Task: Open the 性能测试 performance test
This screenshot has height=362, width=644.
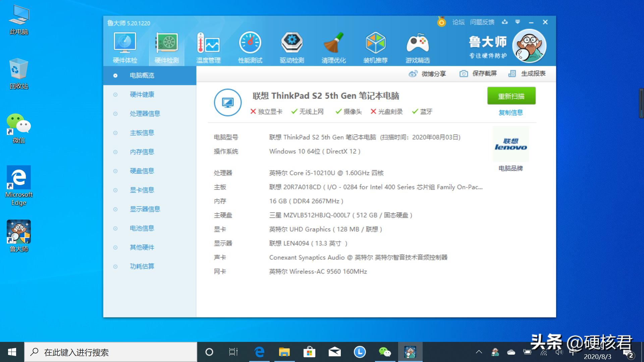Action: point(250,47)
